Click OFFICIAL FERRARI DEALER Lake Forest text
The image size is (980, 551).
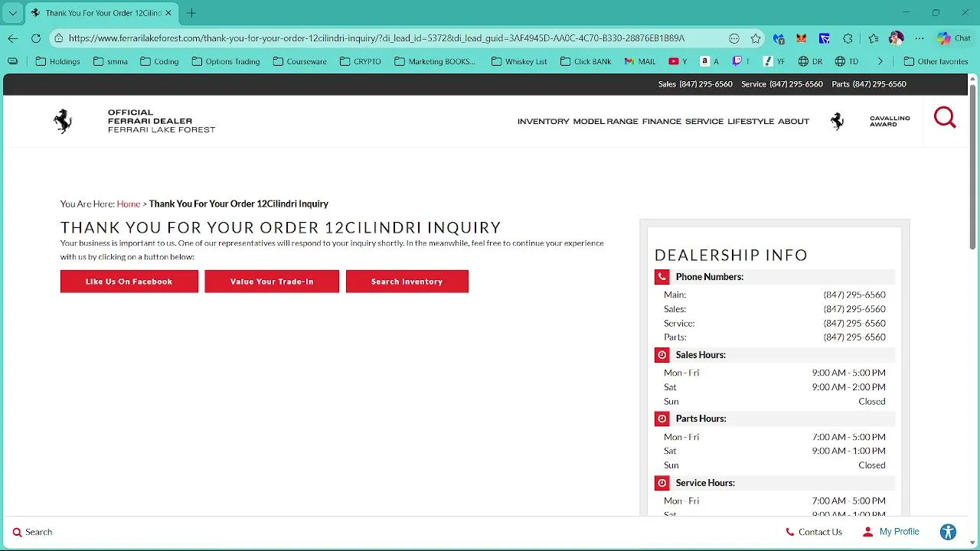tap(162, 121)
